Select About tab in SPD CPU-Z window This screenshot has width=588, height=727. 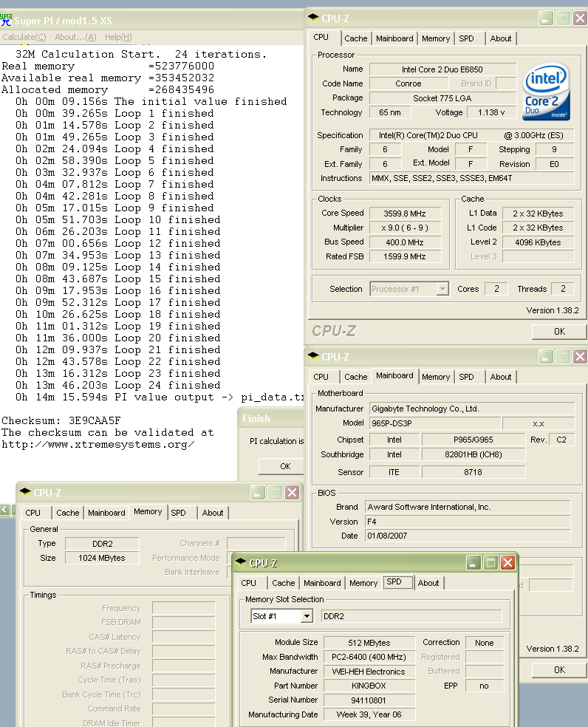coord(428,583)
